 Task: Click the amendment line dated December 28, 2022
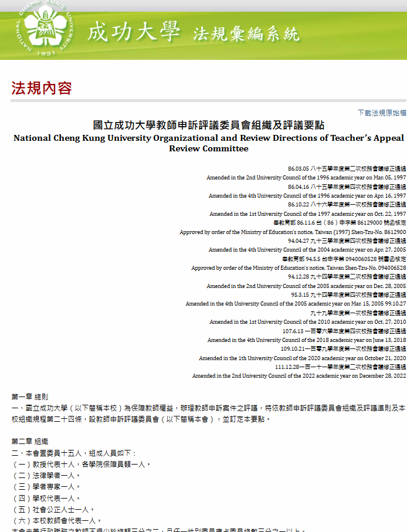click(299, 376)
